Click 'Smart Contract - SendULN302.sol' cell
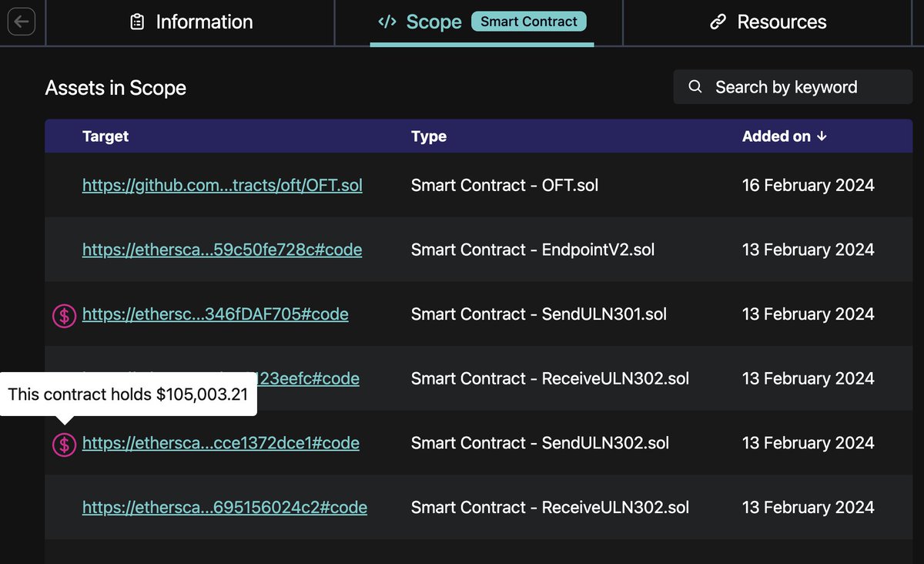Image resolution: width=924 pixels, height=564 pixels. (540, 443)
